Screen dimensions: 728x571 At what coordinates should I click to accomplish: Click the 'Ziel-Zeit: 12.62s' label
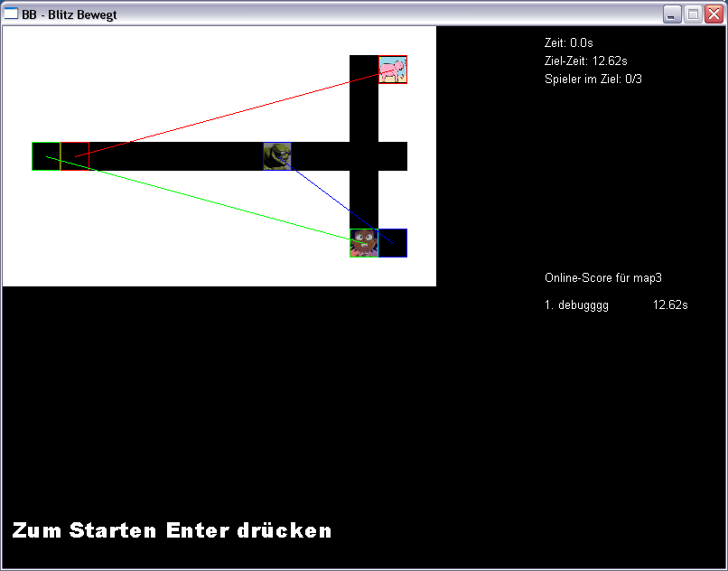(586, 61)
